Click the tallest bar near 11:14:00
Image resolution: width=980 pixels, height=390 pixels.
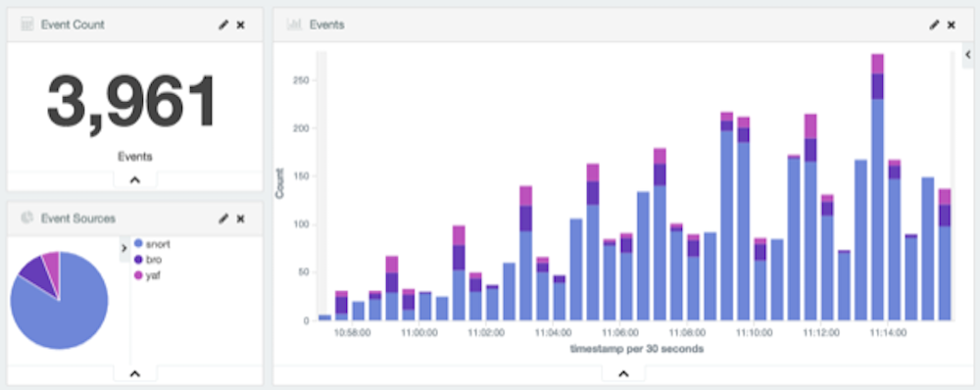pos(877,187)
